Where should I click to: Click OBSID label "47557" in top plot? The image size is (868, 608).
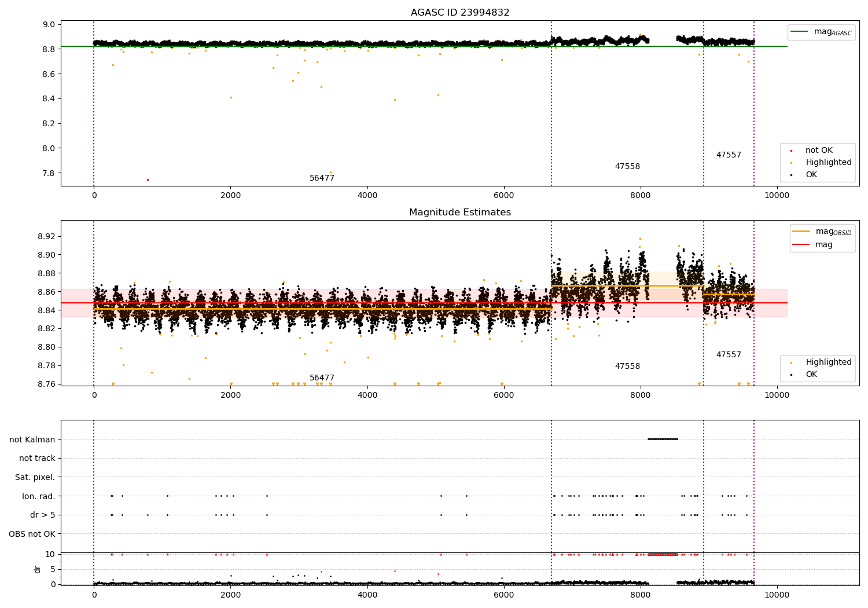pyautogui.click(x=729, y=155)
